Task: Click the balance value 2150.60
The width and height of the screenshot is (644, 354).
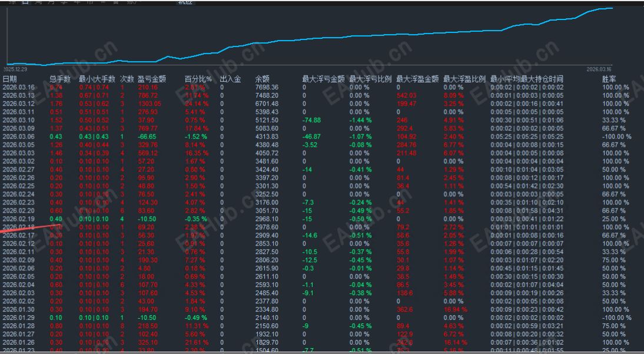Action: click(x=267, y=326)
